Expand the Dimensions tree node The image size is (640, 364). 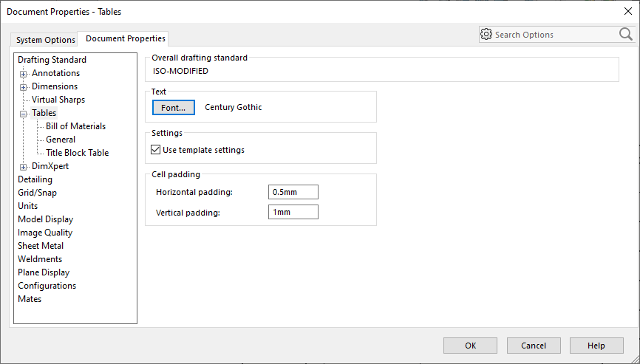point(24,87)
